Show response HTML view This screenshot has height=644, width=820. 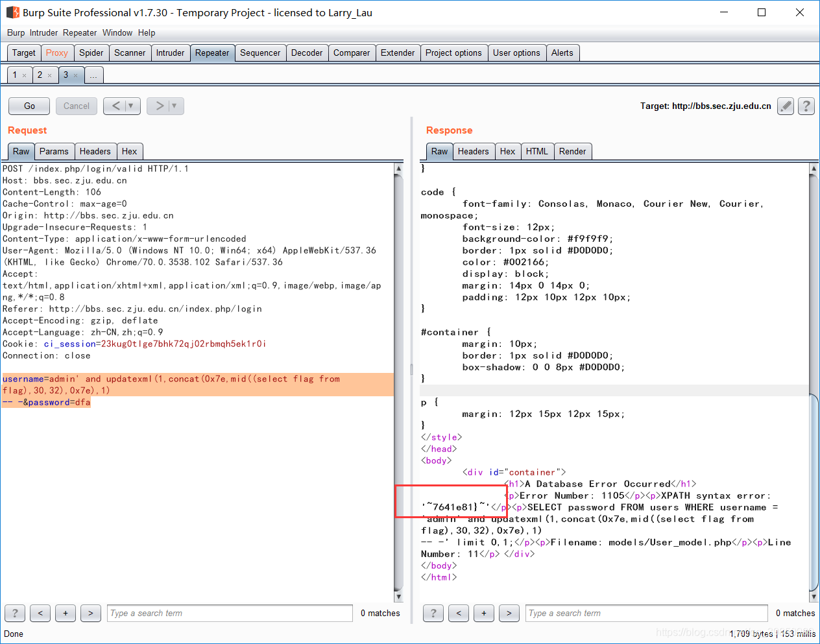pos(537,152)
